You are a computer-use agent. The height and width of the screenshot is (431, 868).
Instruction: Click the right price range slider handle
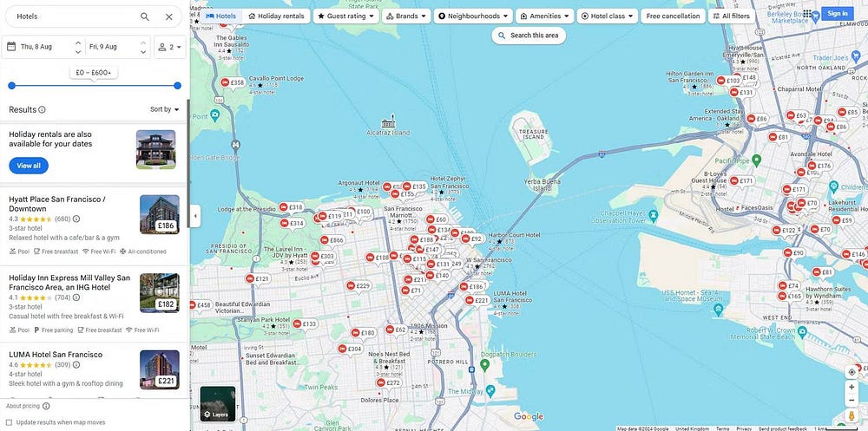click(177, 86)
